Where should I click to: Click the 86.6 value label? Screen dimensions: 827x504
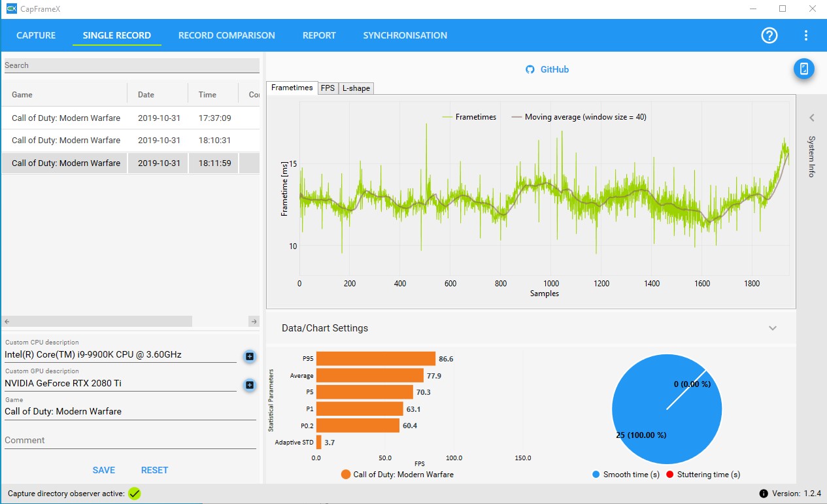447,359
